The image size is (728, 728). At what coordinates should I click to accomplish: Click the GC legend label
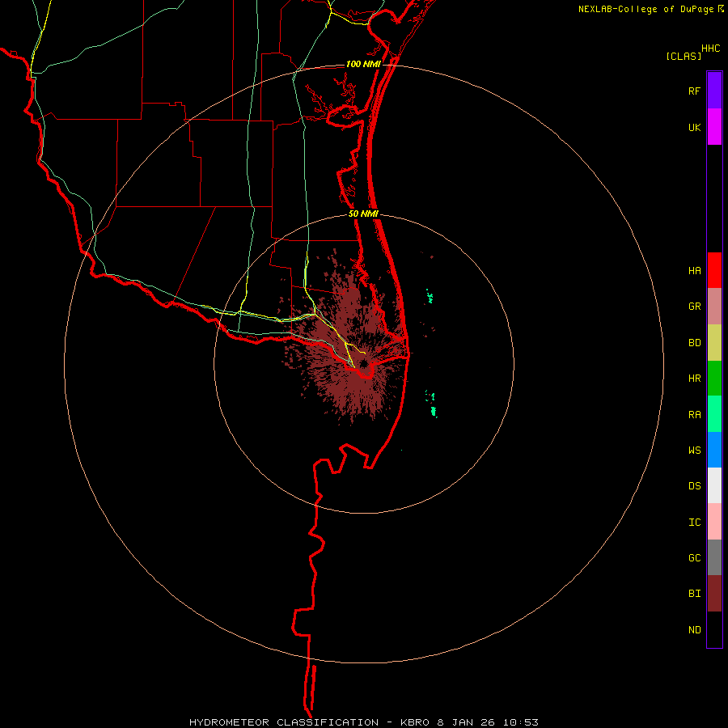click(x=694, y=557)
